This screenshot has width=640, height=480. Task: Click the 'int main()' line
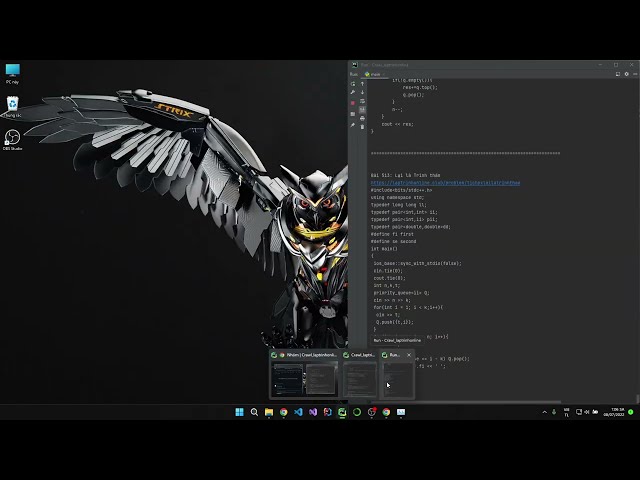click(x=384, y=249)
